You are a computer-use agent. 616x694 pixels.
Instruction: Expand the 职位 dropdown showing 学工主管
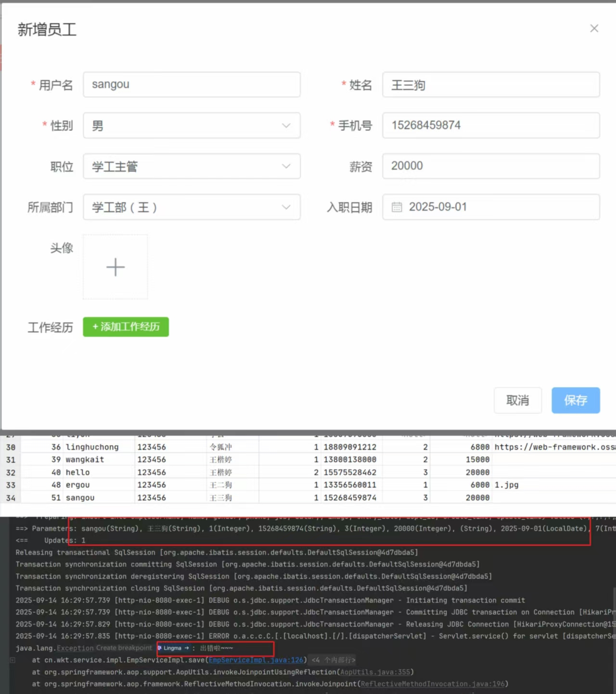[x=286, y=166]
